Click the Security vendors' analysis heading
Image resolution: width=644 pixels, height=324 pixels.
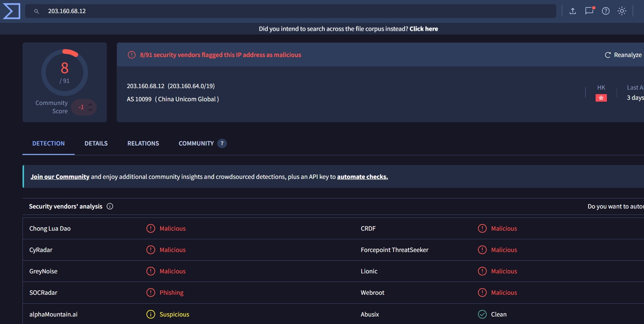pyautogui.click(x=66, y=206)
